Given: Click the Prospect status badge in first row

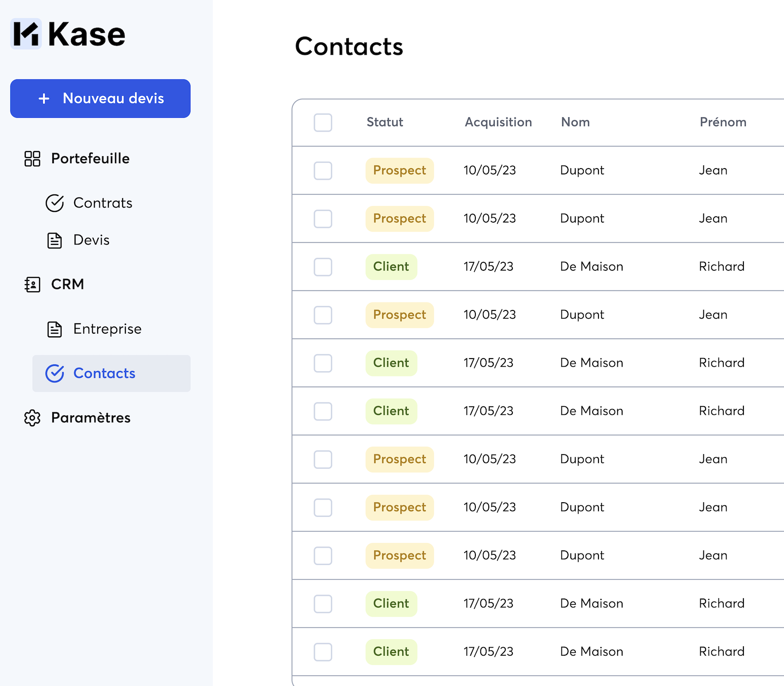Looking at the screenshot, I should (400, 170).
